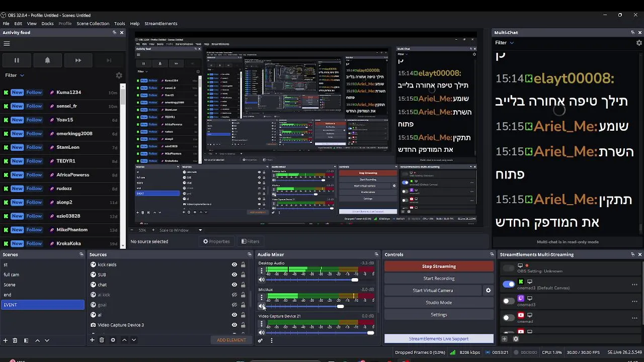Image resolution: width=644 pixels, height=362 pixels.
Task: Click Start Virtual Camera
Action: click(x=433, y=291)
